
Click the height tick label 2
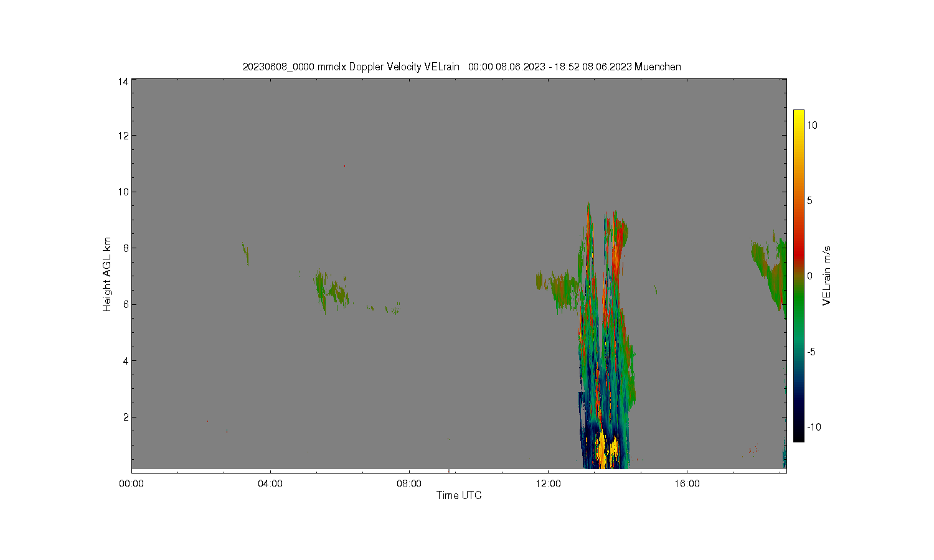[126, 417]
